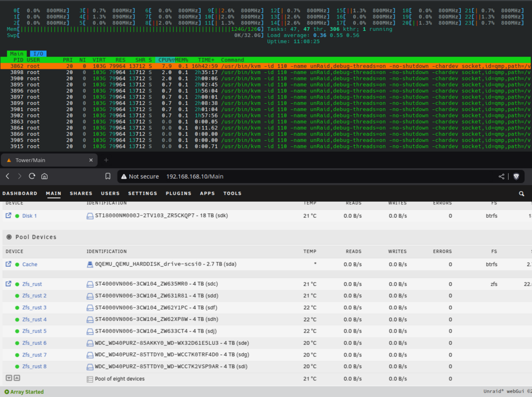Bookmark this page icon
The height and width of the screenshot is (397, 532).
(x=108, y=176)
